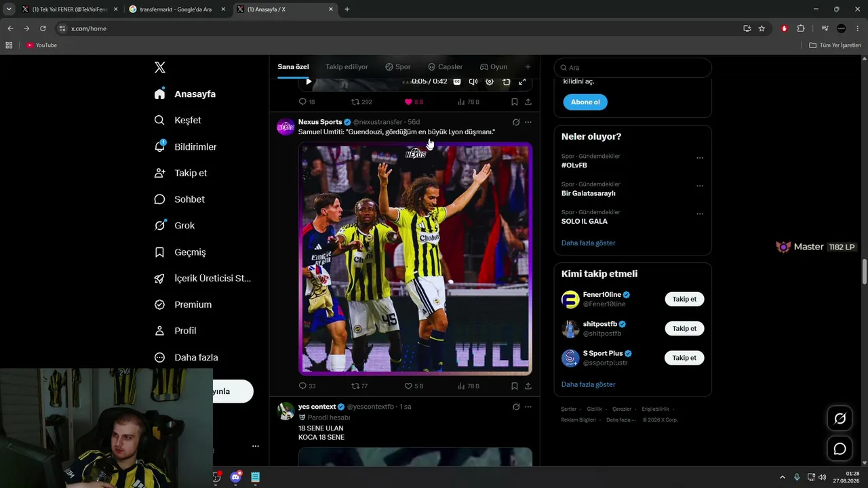
Task: Play the video in the top post
Action: point(309,81)
